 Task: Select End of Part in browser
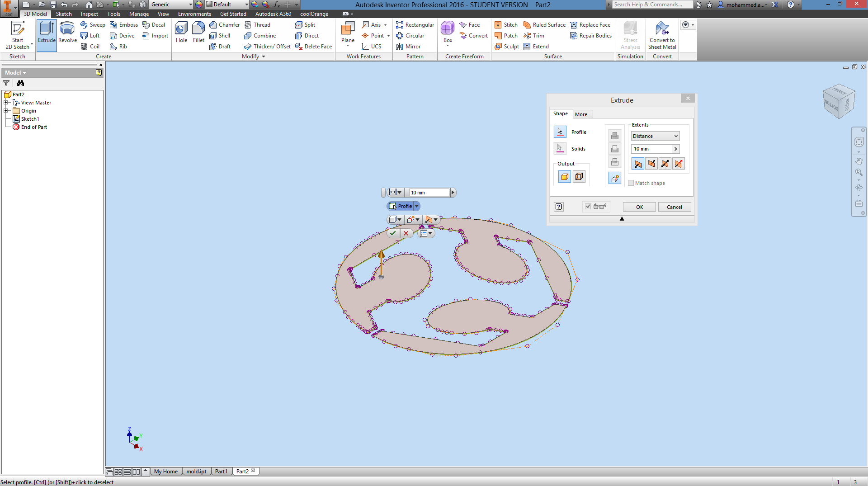click(30, 127)
